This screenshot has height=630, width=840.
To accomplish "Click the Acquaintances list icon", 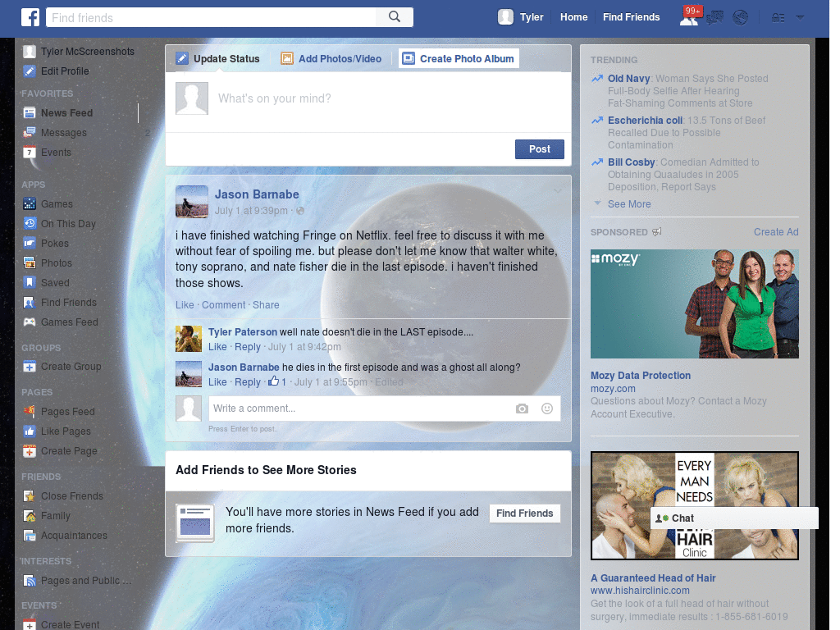I will (x=30, y=535).
